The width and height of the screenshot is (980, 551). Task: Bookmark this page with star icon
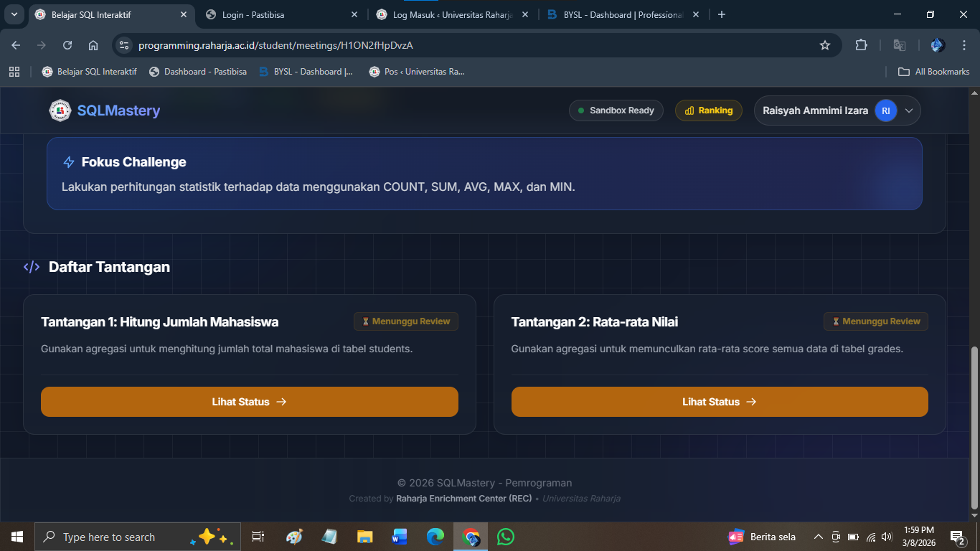(825, 45)
